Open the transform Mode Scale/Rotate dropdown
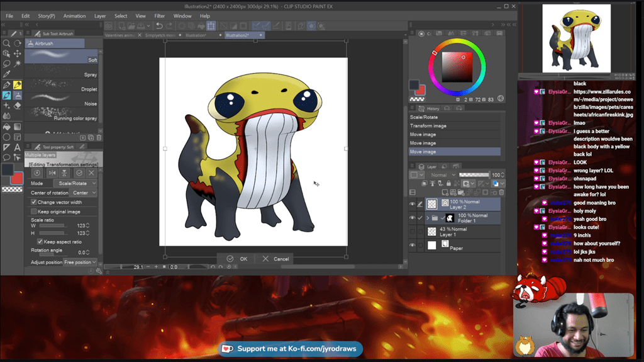This screenshot has height=362, width=644. click(75, 183)
